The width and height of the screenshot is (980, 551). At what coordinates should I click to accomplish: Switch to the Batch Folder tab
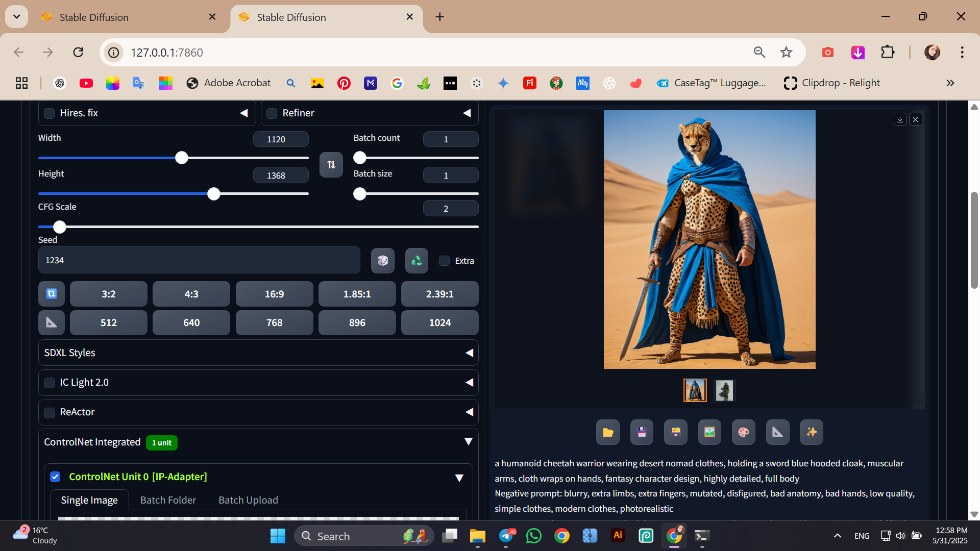click(x=168, y=500)
